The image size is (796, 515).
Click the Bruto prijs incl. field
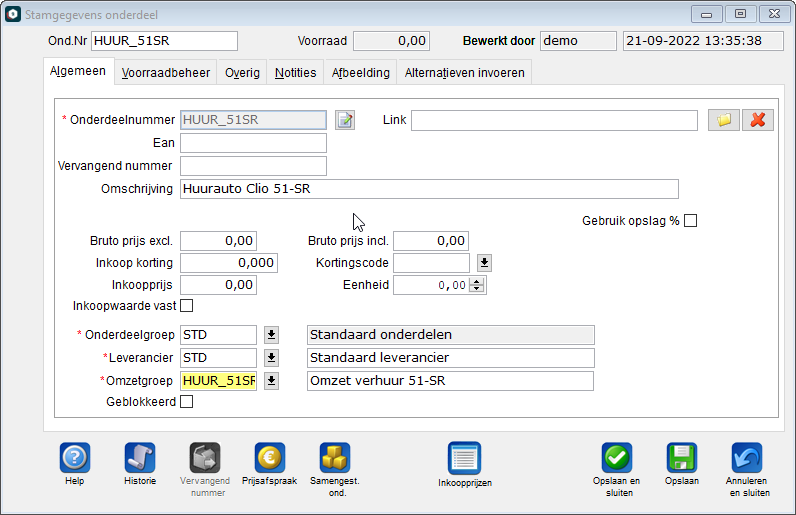(x=431, y=241)
